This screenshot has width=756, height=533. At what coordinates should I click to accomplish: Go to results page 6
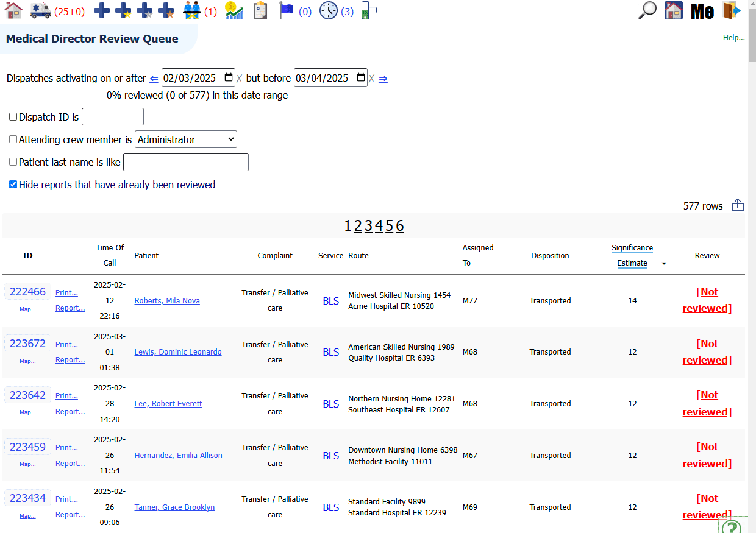tap(399, 226)
